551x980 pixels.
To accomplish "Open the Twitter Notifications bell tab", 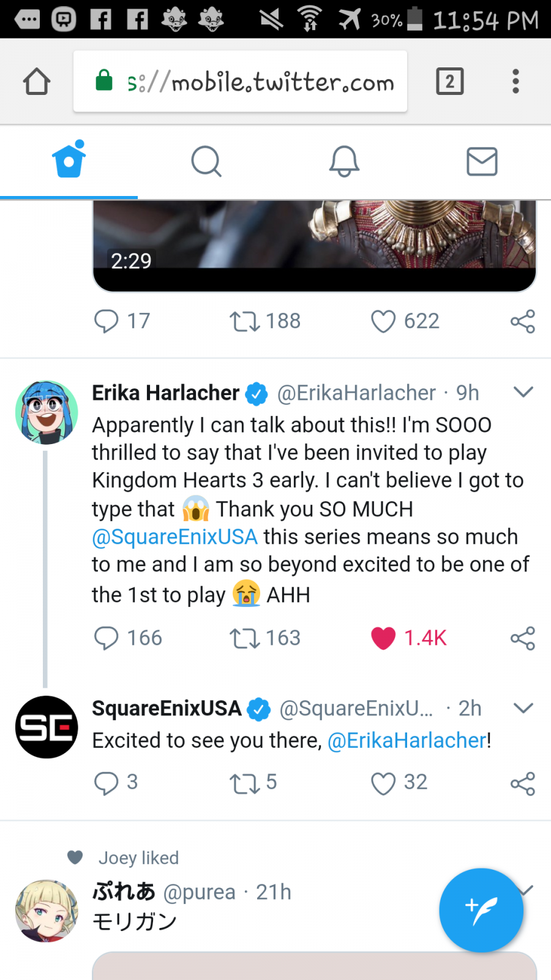I will [344, 161].
